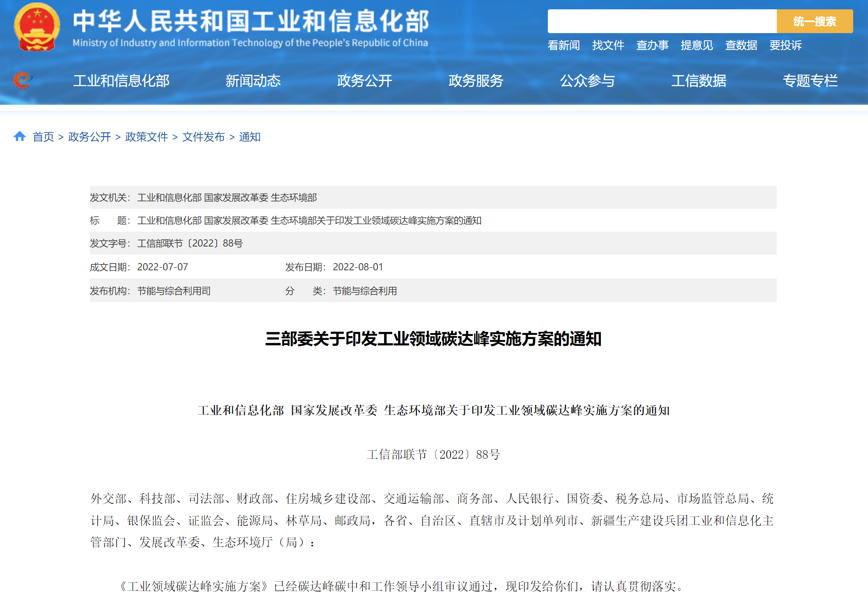Focus the search input field
This screenshot has width=868, height=600.
coord(661,21)
